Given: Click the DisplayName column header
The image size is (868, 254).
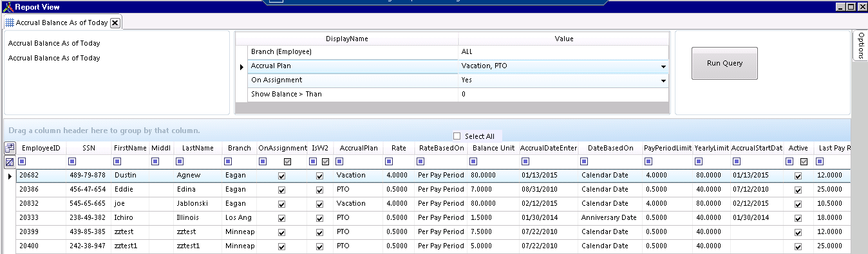Looking at the screenshot, I should point(346,39).
